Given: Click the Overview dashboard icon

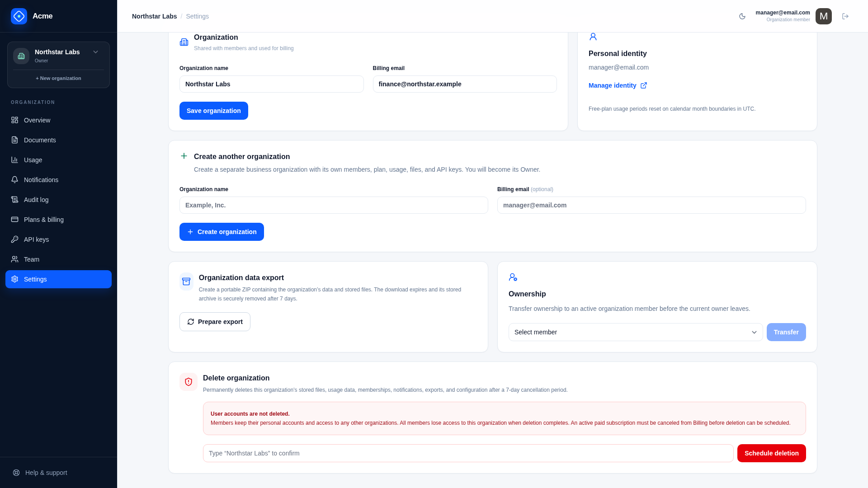Looking at the screenshot, I should point(14,120).
